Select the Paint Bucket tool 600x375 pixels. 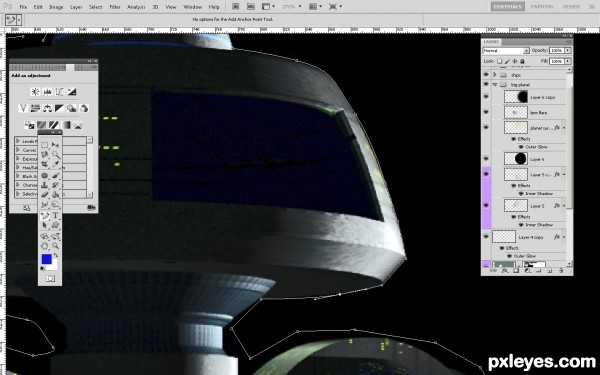tap(55, 195)
